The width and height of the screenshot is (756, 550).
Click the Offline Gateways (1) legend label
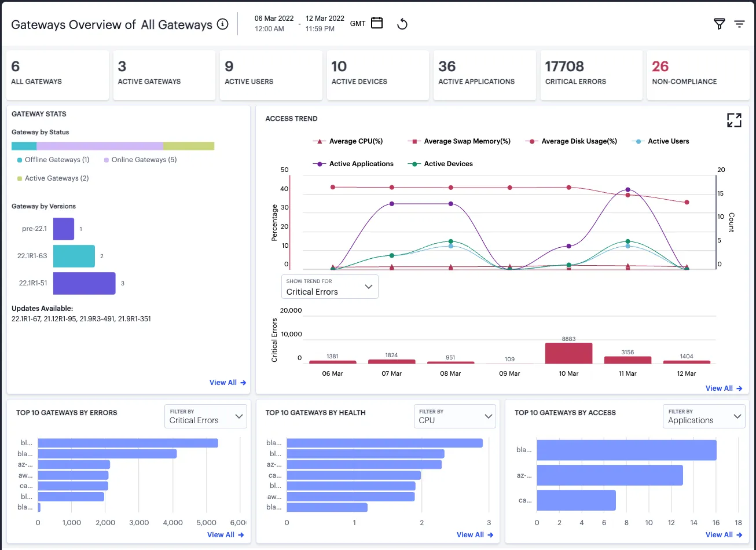pos(53,160)
